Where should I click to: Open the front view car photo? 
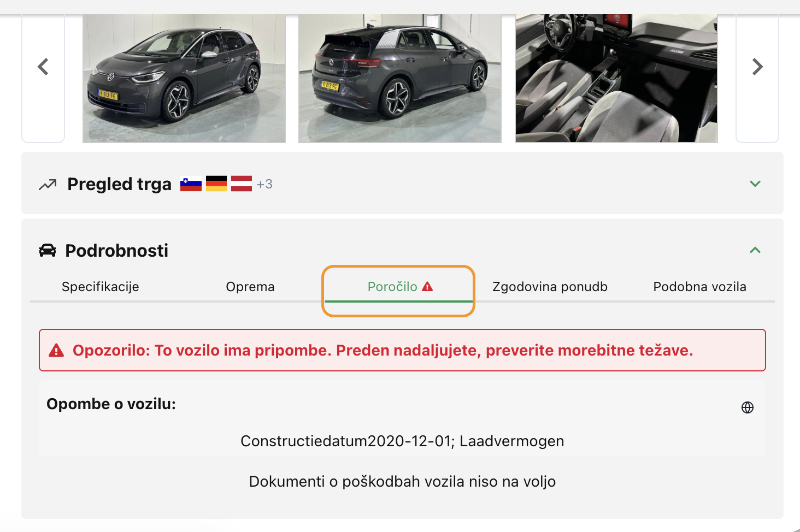click(x=184, y=78)
